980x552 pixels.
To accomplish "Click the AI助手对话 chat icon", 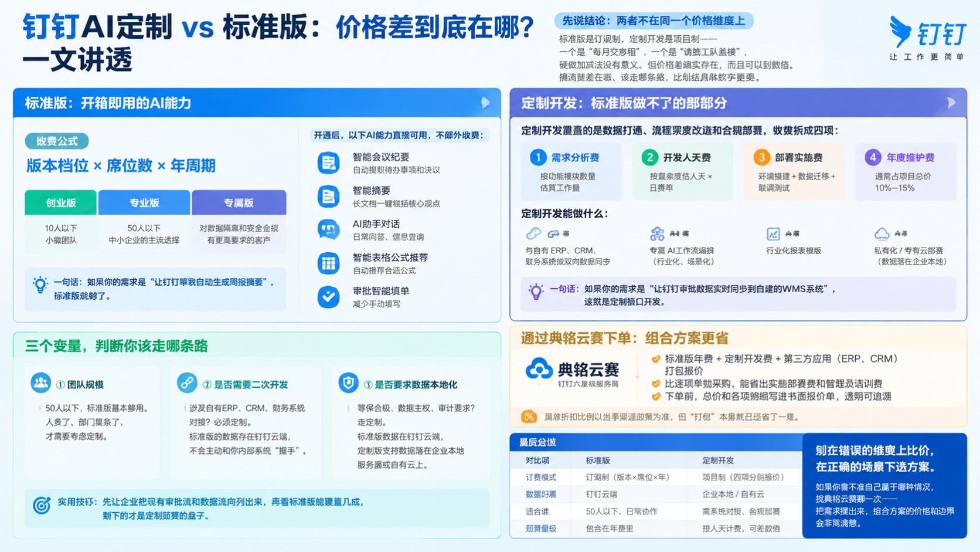I will pyautogui.click(x=328, y=229).
